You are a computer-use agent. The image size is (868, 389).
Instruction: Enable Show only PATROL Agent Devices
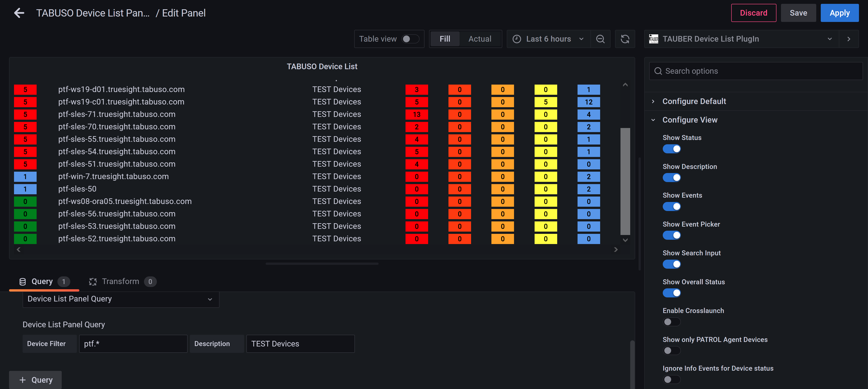click(672, 351)
